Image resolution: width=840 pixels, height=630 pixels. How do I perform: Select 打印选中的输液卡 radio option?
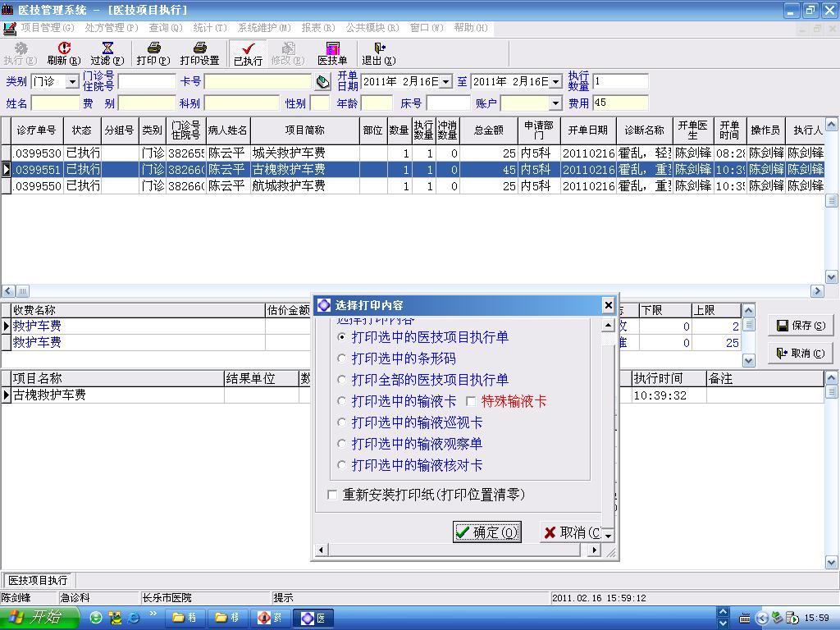tap(341, 401)
